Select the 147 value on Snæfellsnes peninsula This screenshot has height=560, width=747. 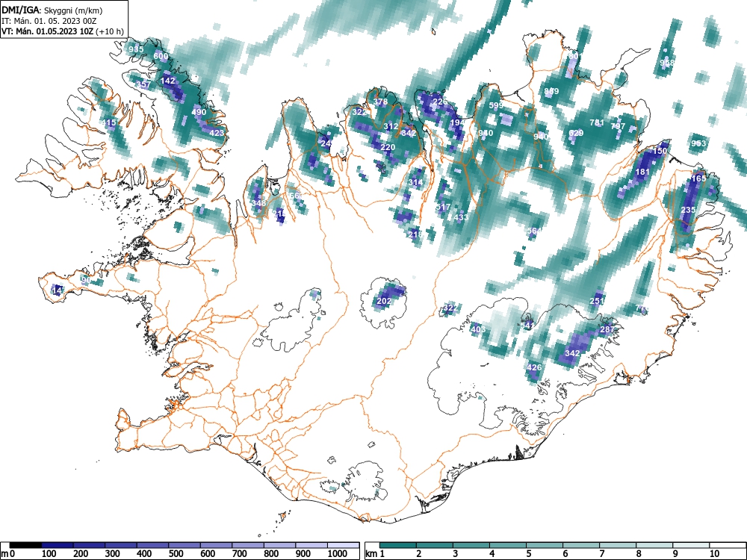tap(58, 290)
